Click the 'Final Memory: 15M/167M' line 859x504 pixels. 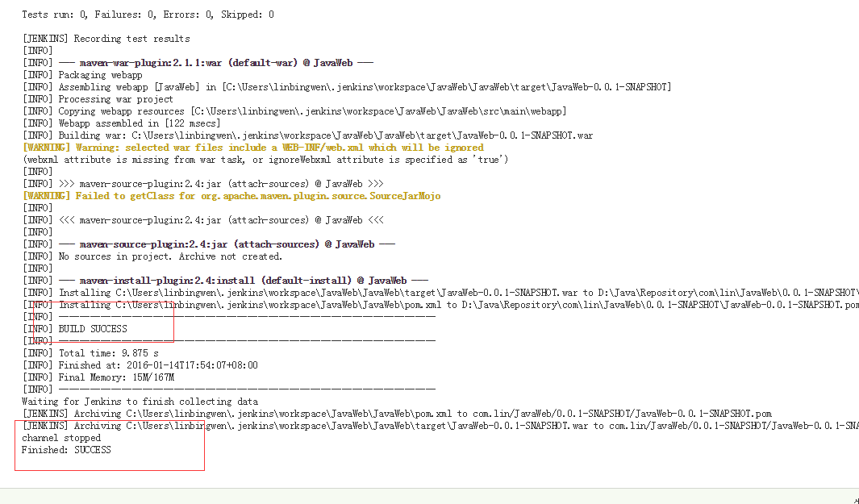click(x=98, y=377)
